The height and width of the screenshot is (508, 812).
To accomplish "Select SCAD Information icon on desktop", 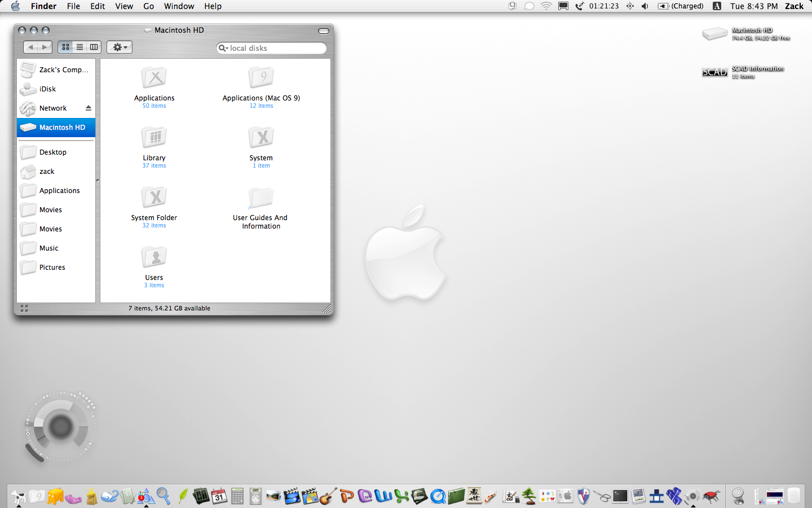I will (x=714, y=72).
